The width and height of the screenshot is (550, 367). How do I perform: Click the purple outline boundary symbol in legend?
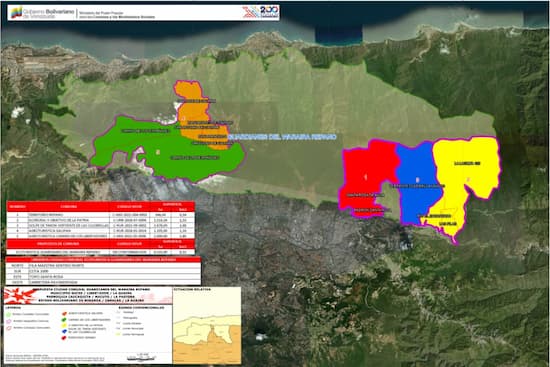coord(8,321)
